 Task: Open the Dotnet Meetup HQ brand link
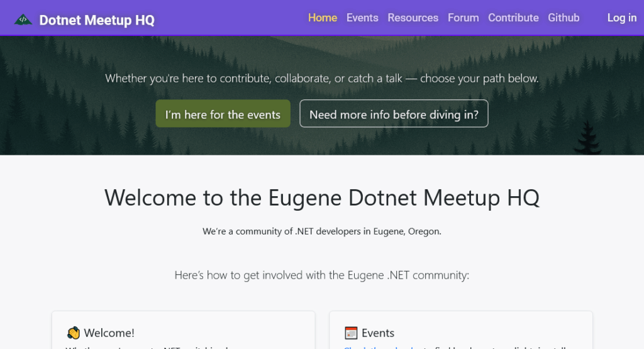[x=84, y=19]
